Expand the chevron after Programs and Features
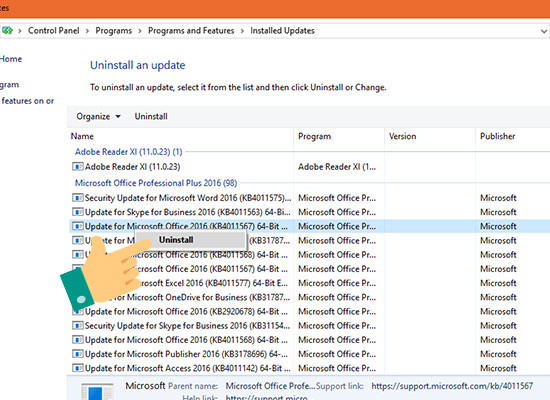This screenshot has width=550, height=400. [x=242, y=31]
